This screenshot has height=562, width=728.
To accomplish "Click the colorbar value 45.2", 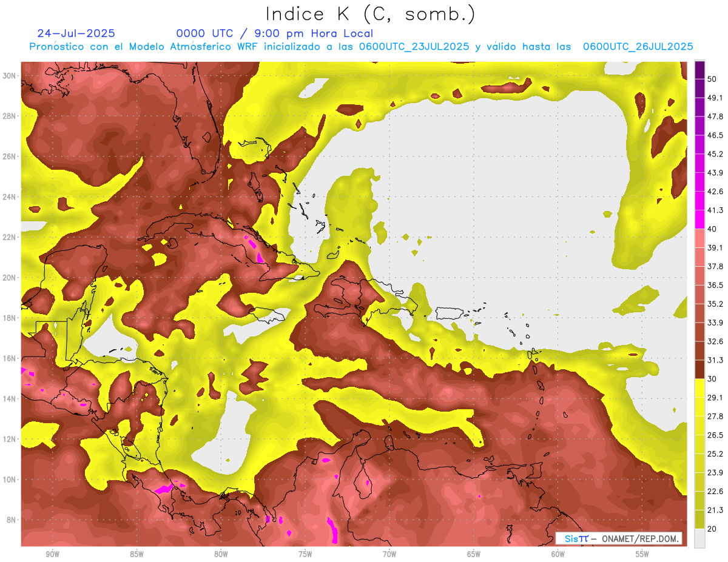I will click(715, 154).
